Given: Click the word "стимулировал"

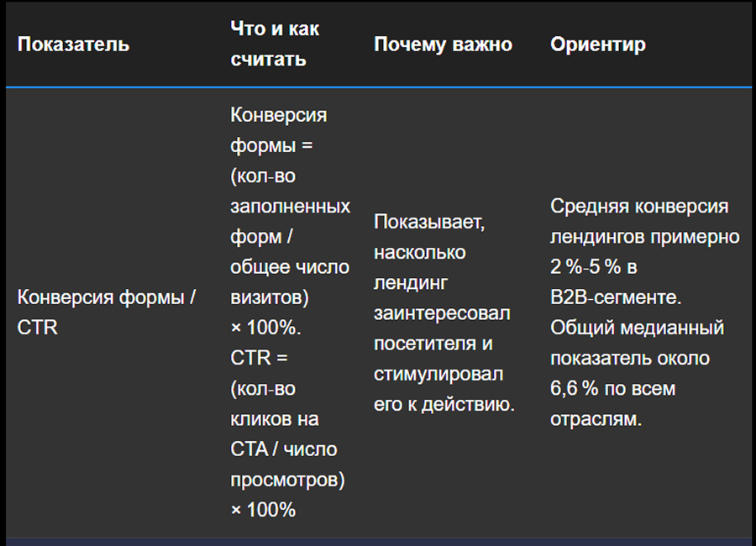Looking at the screenshot, I should point(438,373).
